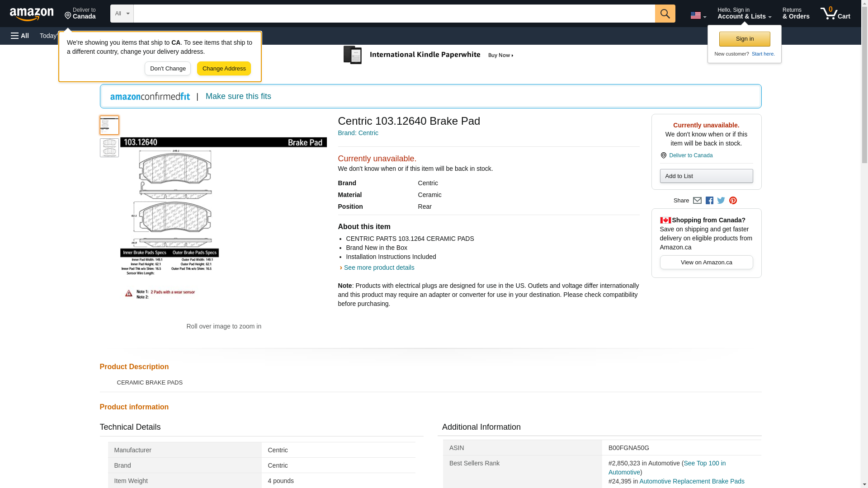
Task: Share product on Pinterest icon
Action: [733, 201]
